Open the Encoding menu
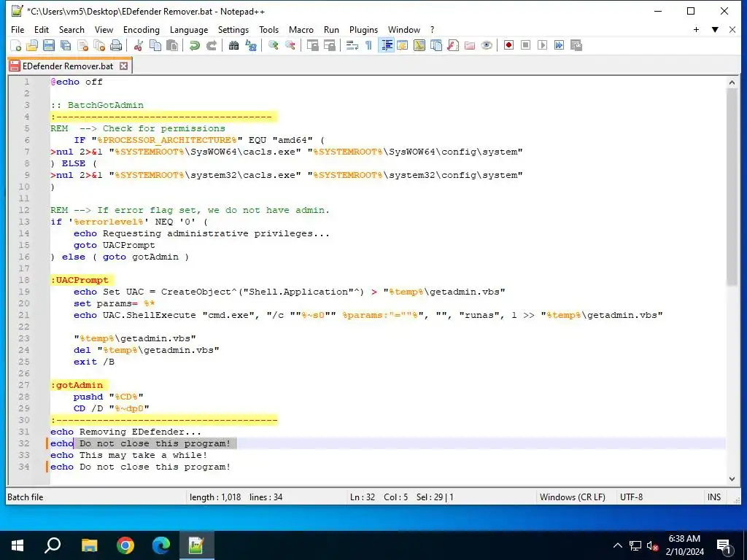This screenshot has height=560, width=747. 142,29
